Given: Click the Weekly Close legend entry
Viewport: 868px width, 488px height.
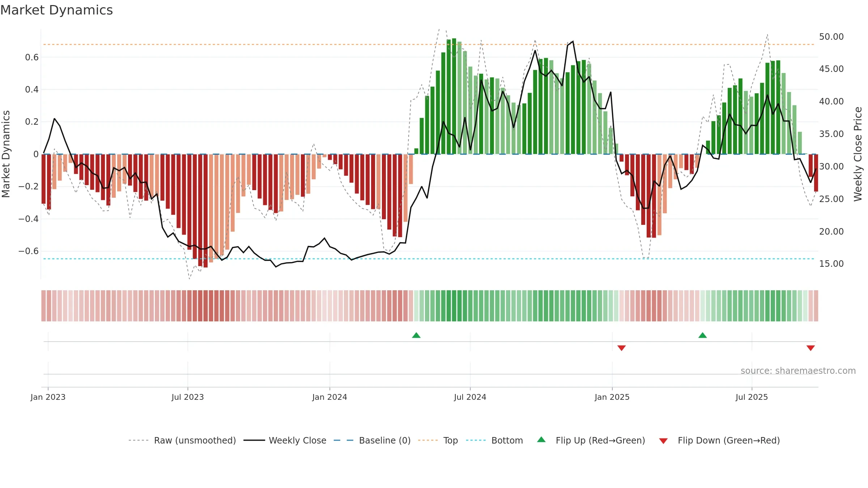Looking at the screenshot, I should pyautogui.click(x=285, y=440).
